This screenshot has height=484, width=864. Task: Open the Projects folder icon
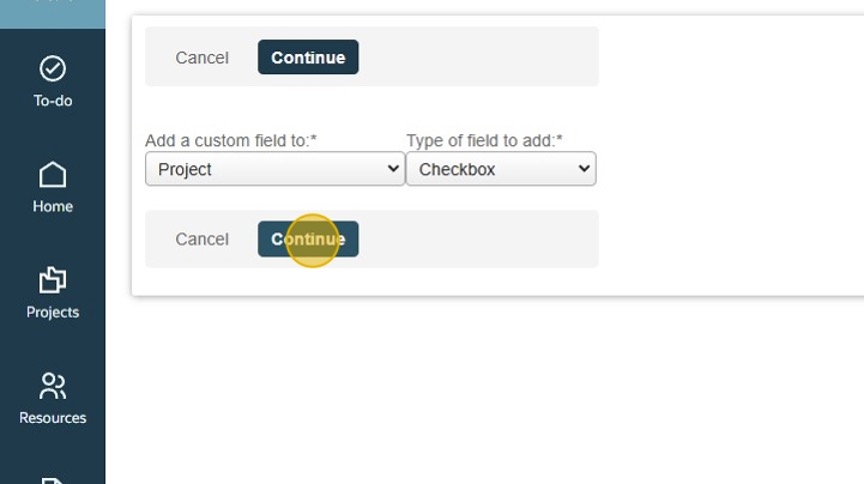[52, 280]
